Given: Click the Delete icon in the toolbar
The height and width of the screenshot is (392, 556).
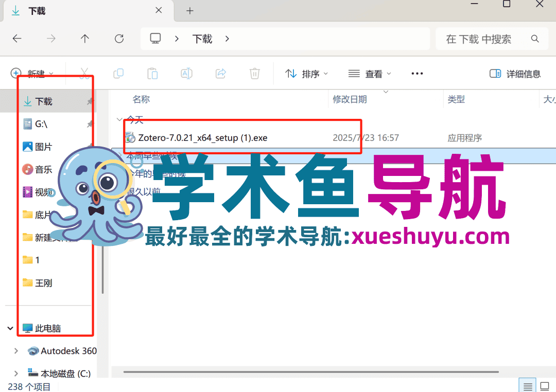Looking at the screenshot, I should (254, 74).
